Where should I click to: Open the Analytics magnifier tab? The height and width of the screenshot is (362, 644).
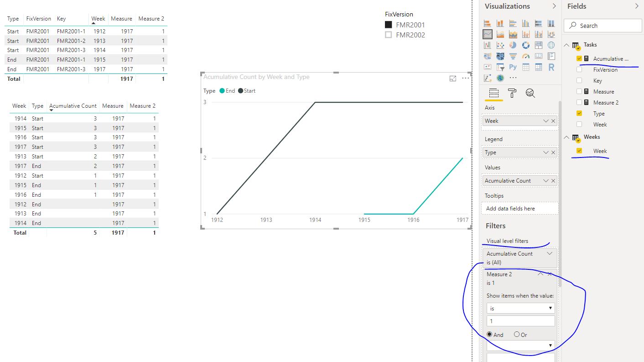pos(530,93)
